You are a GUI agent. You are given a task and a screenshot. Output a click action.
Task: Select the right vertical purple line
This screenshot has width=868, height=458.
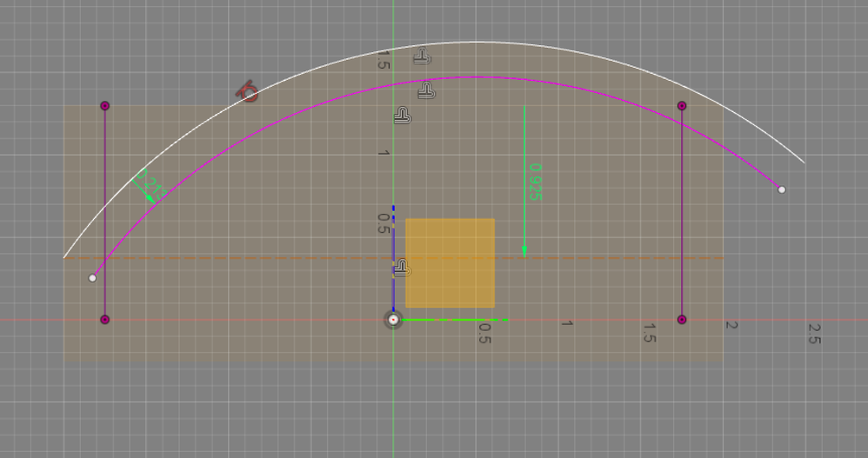pyautogui.click(x=682, y=213)
